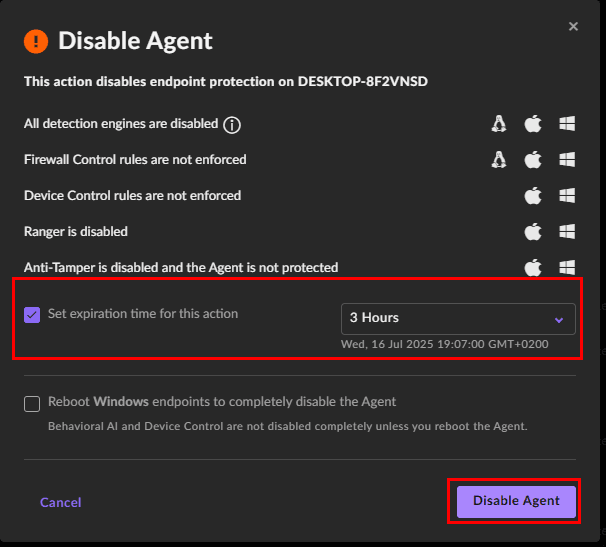Click the chevron arrow in expiration dropdown
The height and width of the screenshot is (547, 606).
(x=559, y=320)
